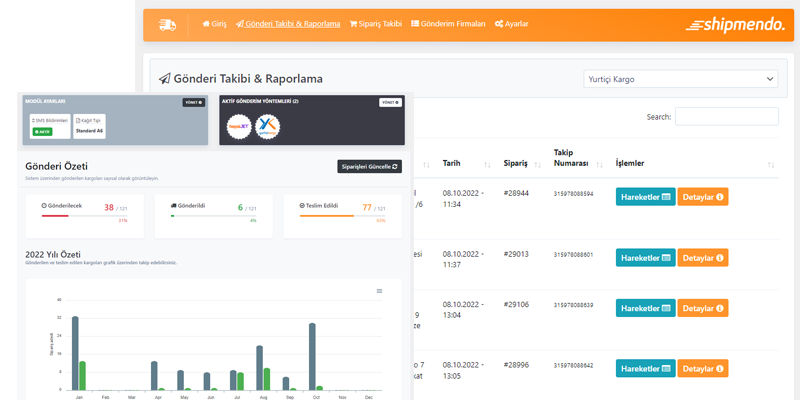Click the shipmendo brand logo
Image resolution: width=800 pixels, height=400 pixels.
click(735, 24)
